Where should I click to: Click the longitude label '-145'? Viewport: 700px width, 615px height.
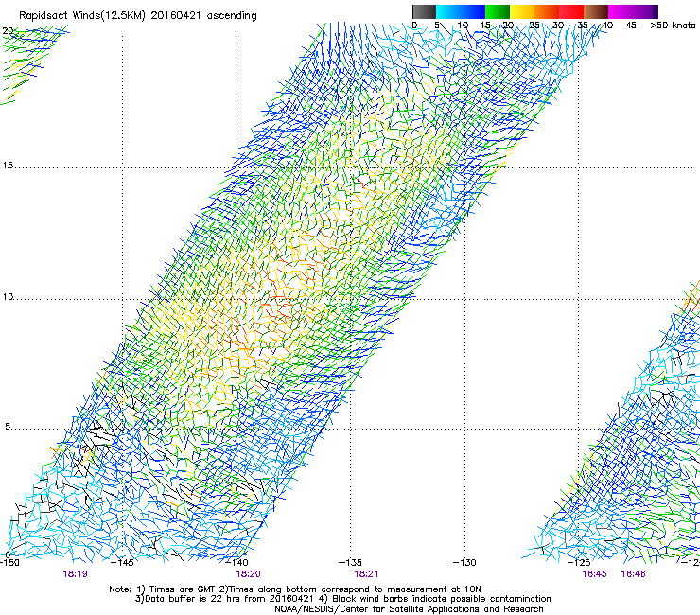click(121, 562)
